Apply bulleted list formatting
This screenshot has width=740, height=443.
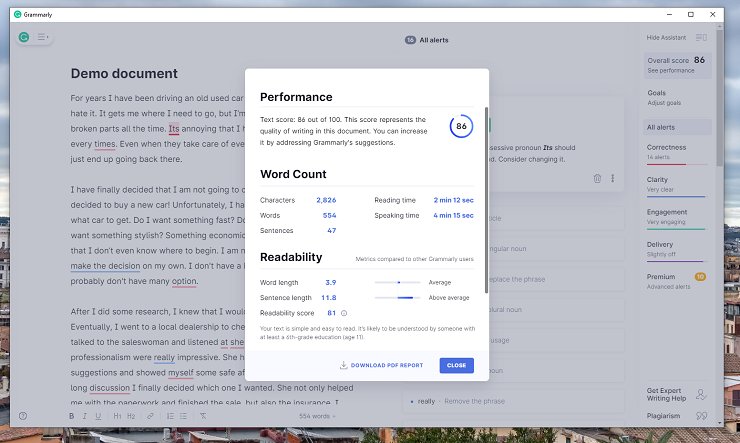(x=183, y=416)
